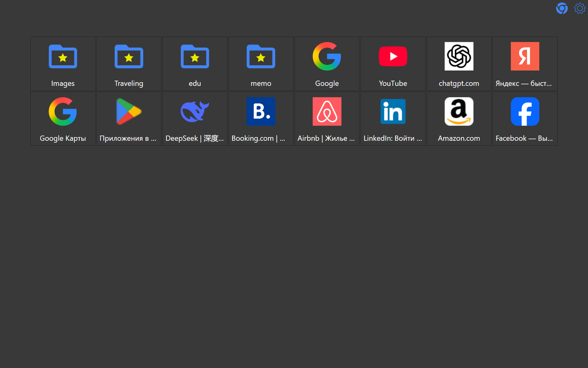This screenshot has width=588, height=368.
Task: Open the memo bookmark folder icon
Action: [x=261, y=56]
